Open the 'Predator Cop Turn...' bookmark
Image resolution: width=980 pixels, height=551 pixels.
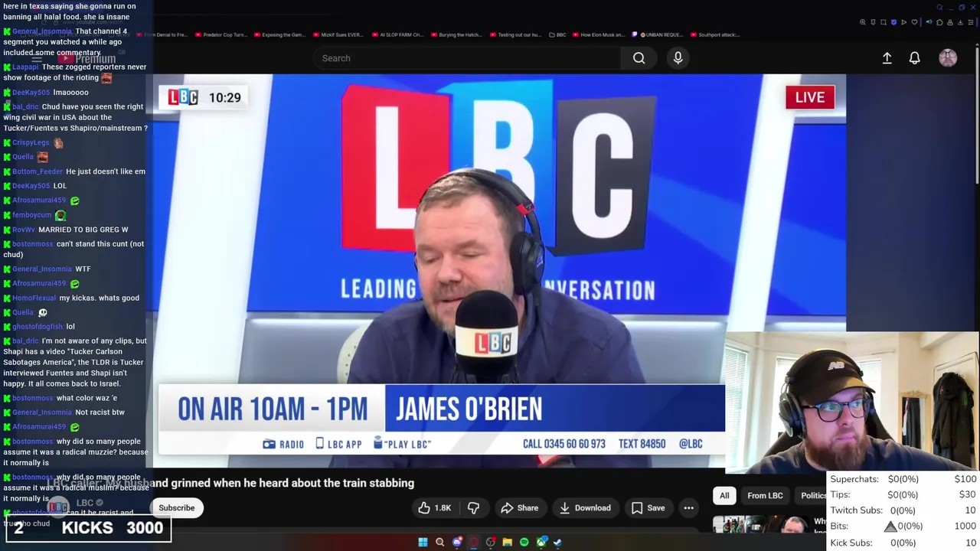(x=222, y=34)
